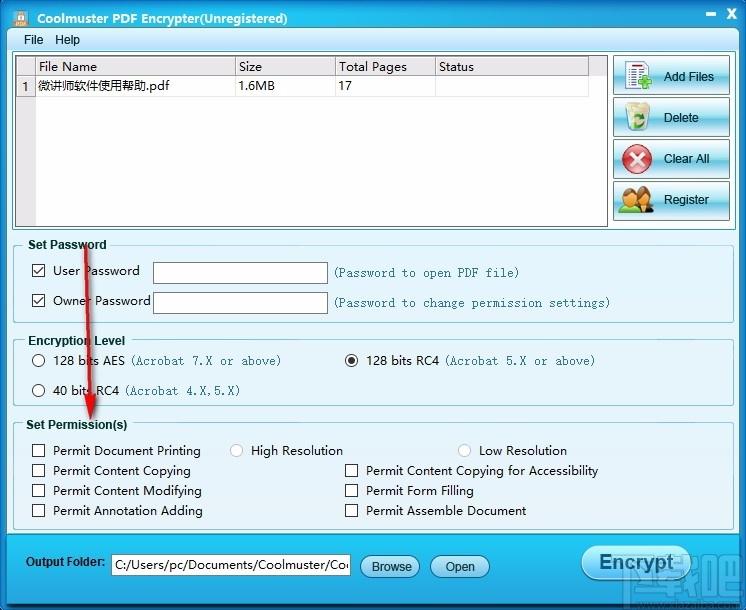Select 128 bits RC4 encryption

[x=351, y=361]
